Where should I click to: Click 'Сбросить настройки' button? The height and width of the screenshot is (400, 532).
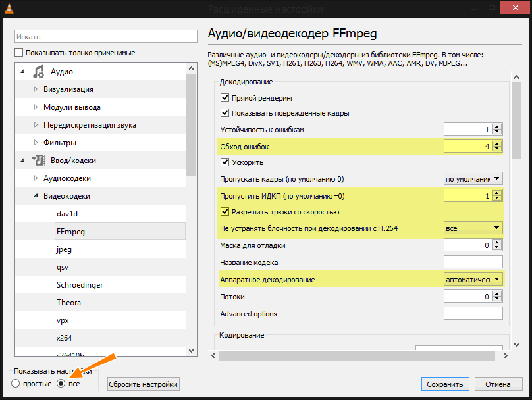[x=143, y=384]
